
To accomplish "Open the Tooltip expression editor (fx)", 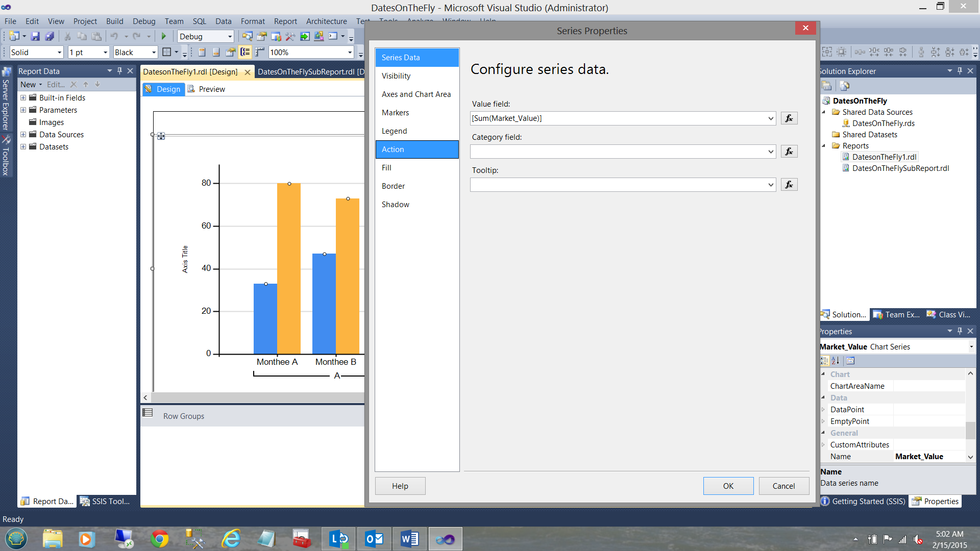I will click(789, 185).
